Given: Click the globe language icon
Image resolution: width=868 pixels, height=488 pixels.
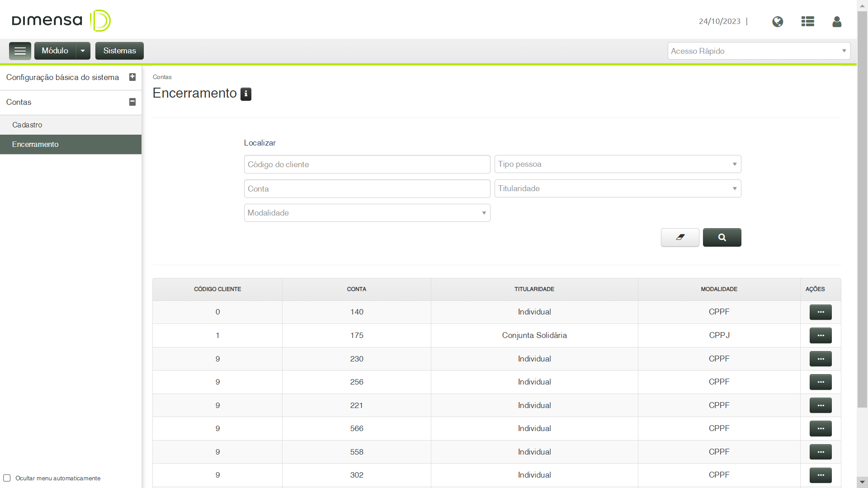Looking at the screenshot, I should (778, 22).
